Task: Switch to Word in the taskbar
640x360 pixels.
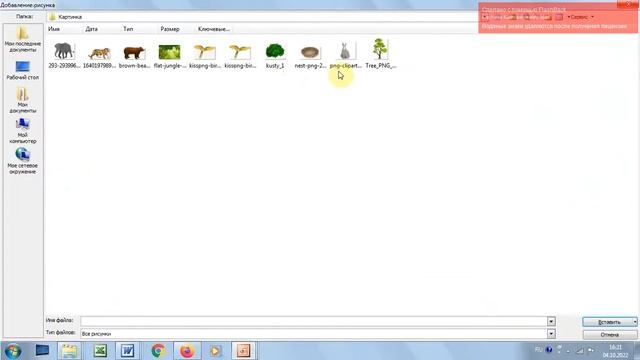Action: (128, 351)
